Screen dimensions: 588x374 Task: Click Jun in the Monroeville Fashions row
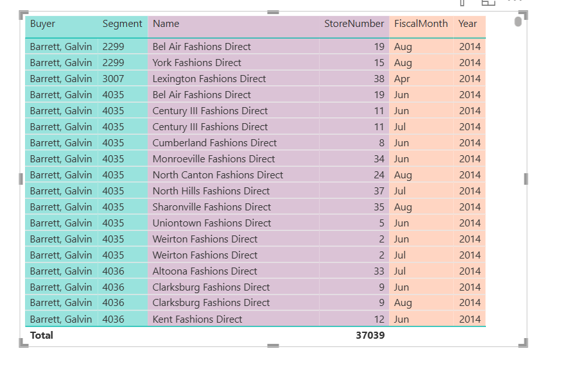click(x=401, y=159)
